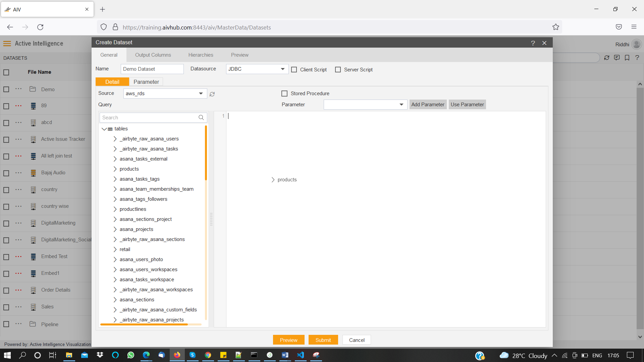
Task: Check the box for the abcd dataset
Action: point(6,123)
